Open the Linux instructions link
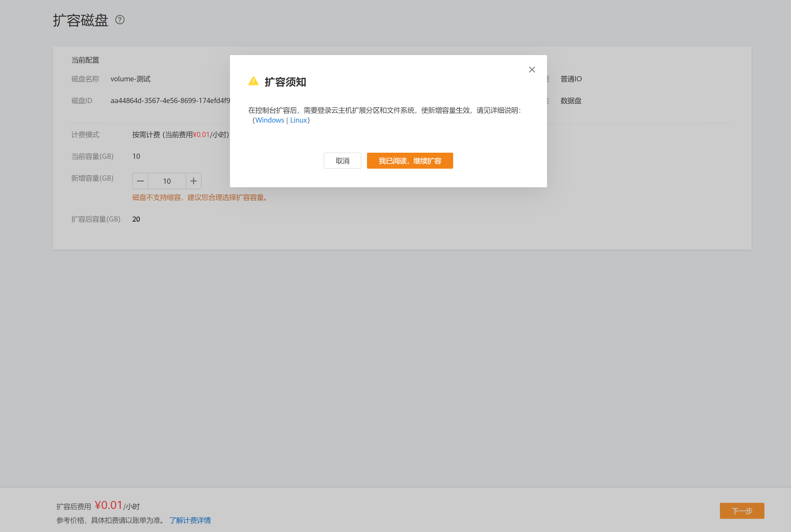This screenshot has width=791, height=532. pos(298,120)
